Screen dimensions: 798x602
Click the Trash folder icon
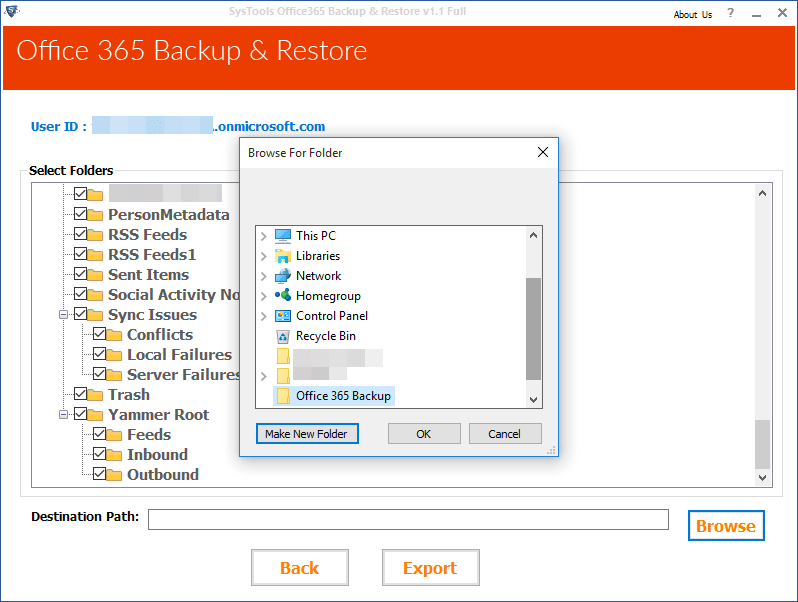tap(95, 395)
